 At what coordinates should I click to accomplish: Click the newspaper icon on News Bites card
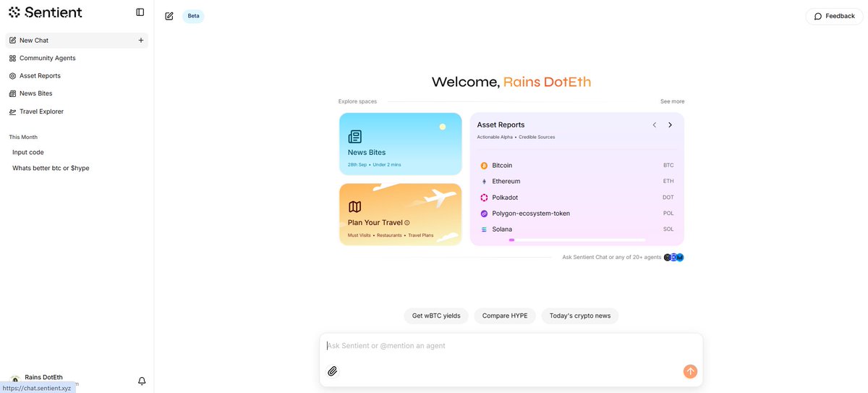(x=354, y=136)
